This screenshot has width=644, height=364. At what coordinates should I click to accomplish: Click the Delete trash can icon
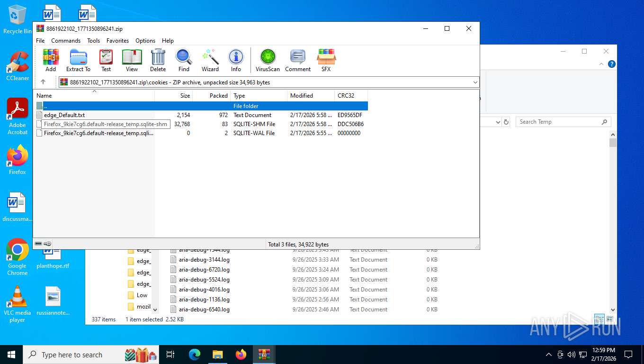pyautogui.click(x=158, y=60)
